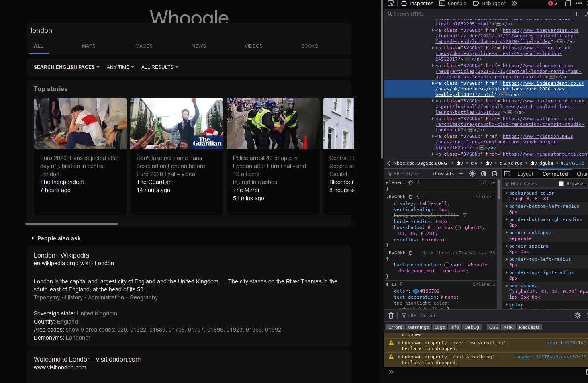Screen dimensions: 588x383
Task: Click warning icon for overflow-scrolling message
Action: (391, 343)
